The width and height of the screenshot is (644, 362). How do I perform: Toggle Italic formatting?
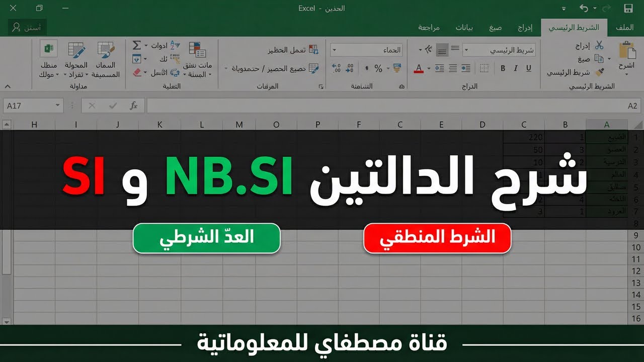coord(516,68)
